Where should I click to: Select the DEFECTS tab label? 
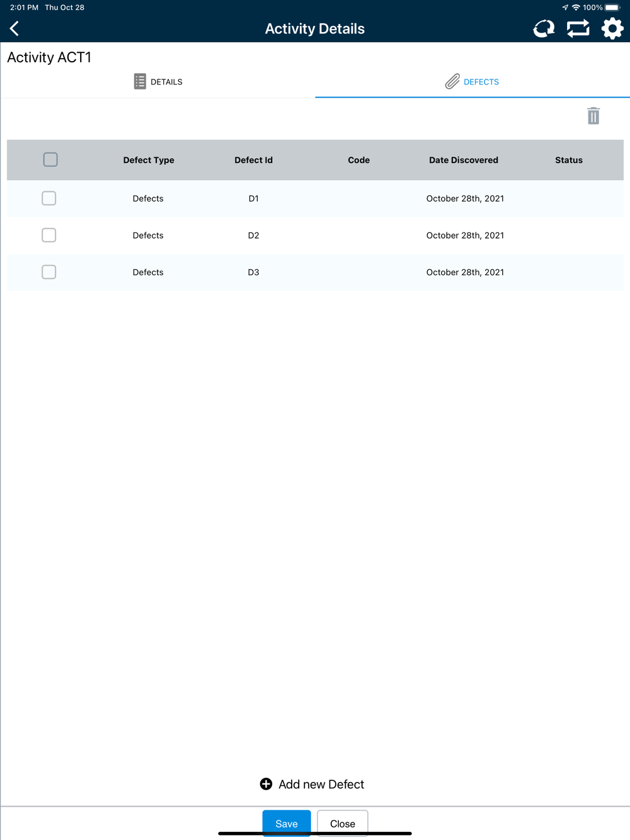tap(481, 82)
